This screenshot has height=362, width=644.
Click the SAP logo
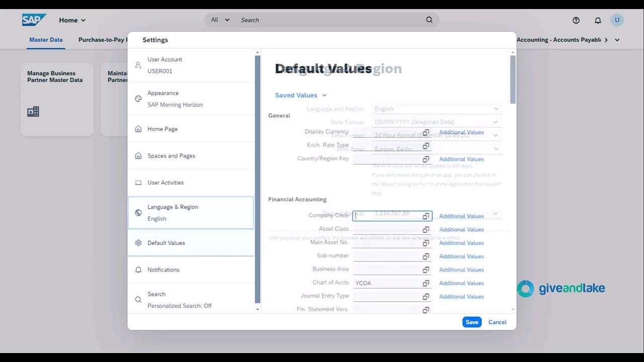click(34, 20)
